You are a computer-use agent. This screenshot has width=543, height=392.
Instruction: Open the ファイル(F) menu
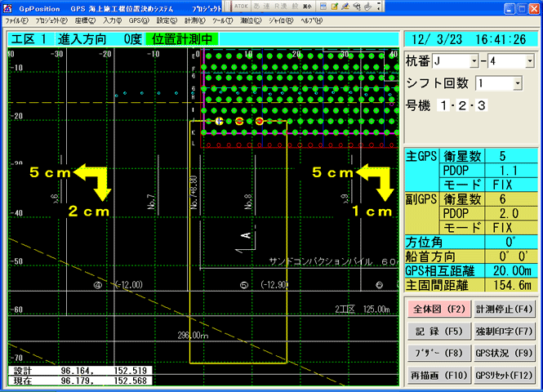point(16,20)
